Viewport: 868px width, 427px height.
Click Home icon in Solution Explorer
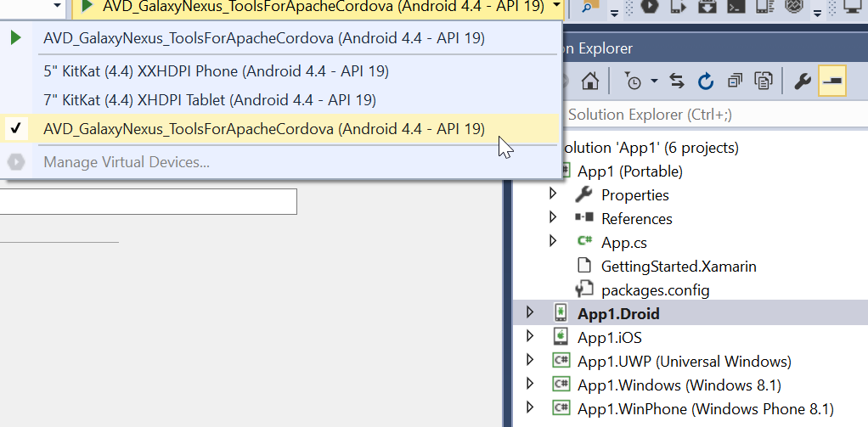(590, 81)
